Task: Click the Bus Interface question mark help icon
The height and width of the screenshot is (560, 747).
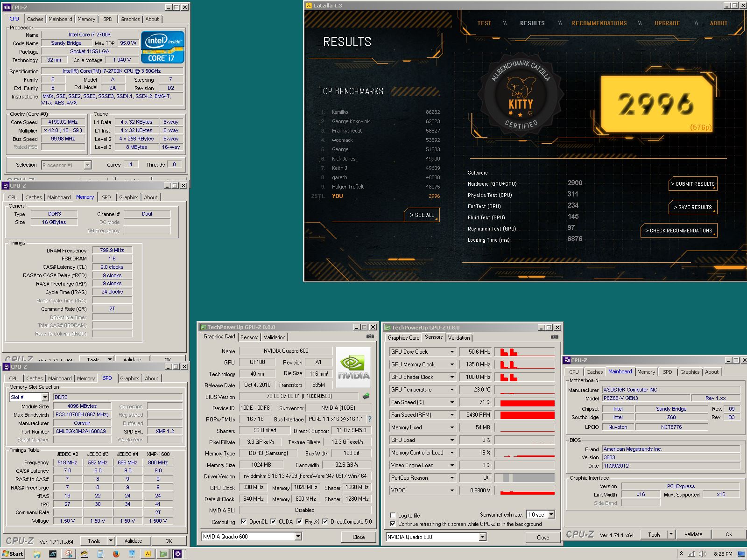Action: [370, 419]
